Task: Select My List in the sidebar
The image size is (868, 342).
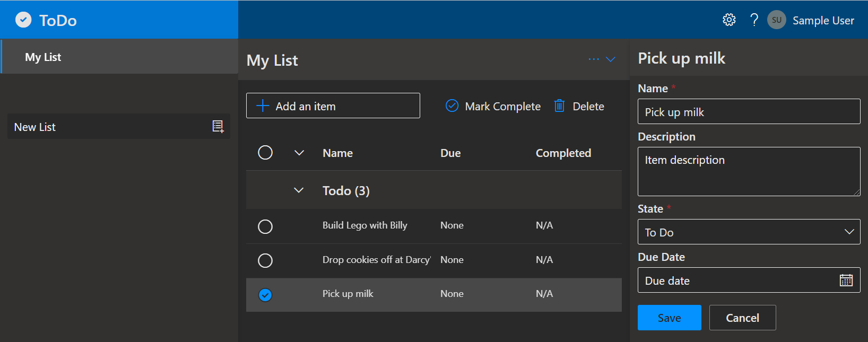Action: click(x=43, y=57)
